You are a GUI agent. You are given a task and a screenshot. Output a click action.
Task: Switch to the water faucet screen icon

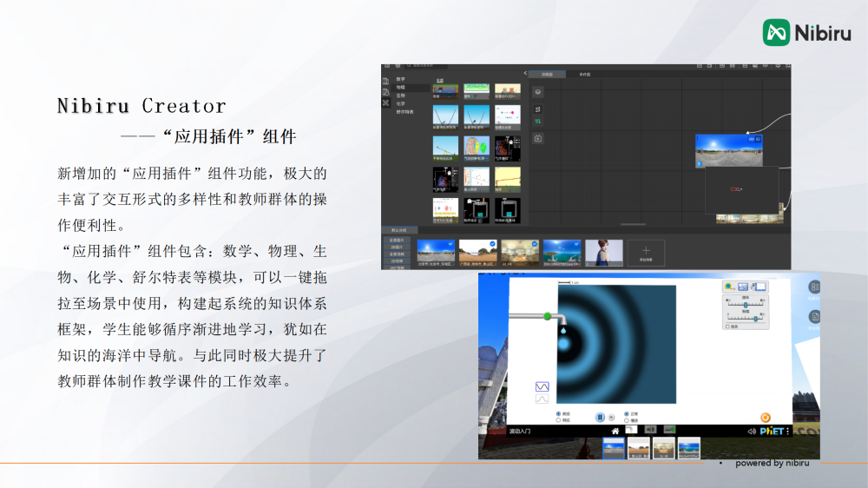tap(631, 429)
